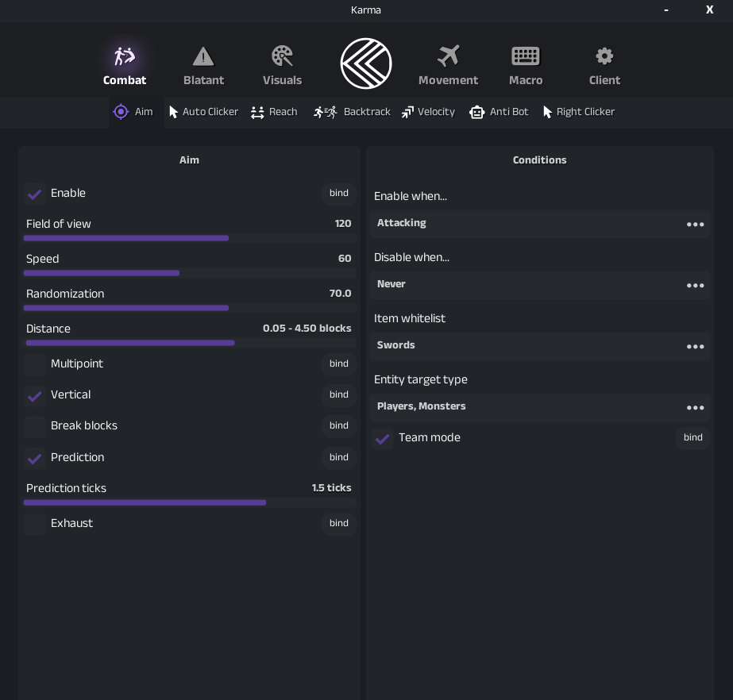Click the bind button for Break blocks
This screenshot has height=700, width=733.
[339, 425]
